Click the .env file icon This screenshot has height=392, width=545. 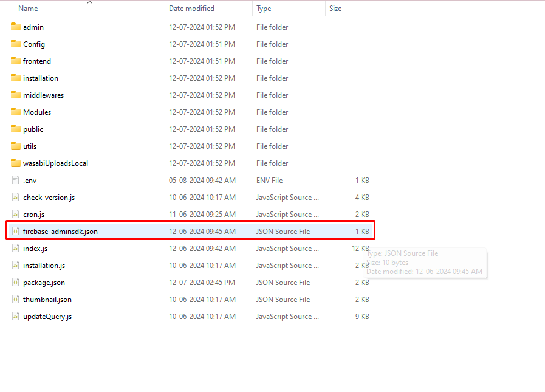(x=16, y=181)
